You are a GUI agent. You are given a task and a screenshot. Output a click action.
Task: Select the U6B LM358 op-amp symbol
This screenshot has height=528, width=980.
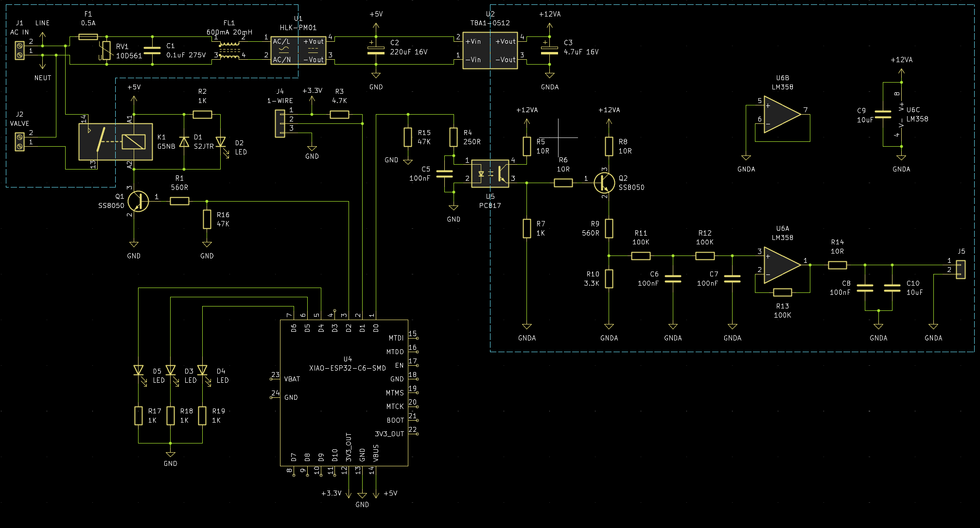point(782,115)
